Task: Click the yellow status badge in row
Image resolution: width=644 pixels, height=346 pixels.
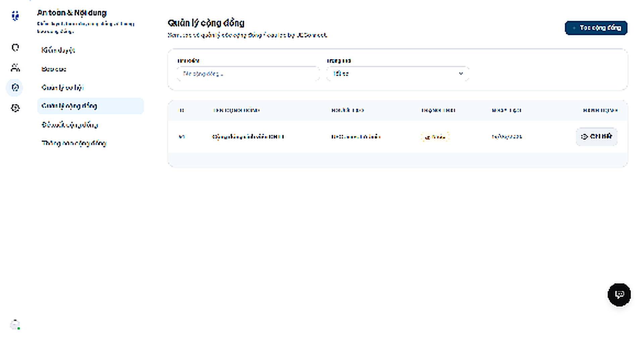Action: pos(435,137)
